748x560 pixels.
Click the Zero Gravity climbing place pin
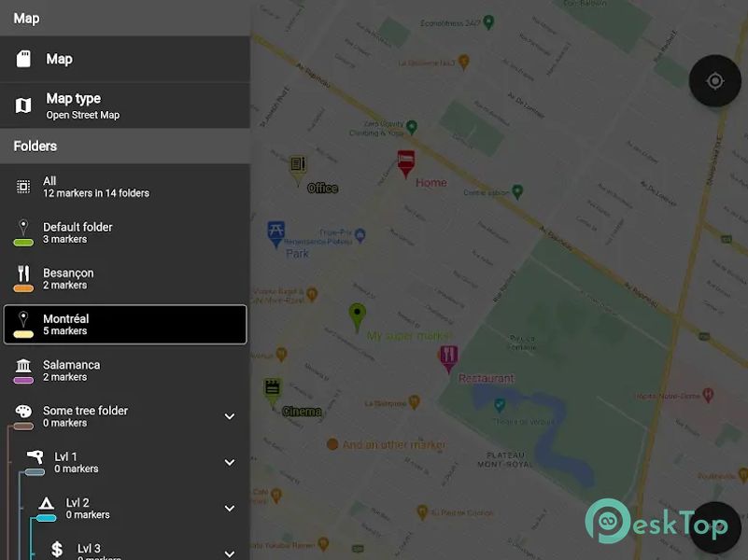click(x=412, y=127)
